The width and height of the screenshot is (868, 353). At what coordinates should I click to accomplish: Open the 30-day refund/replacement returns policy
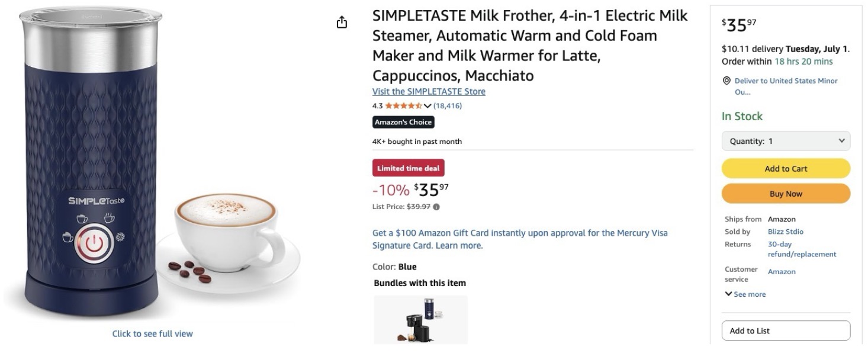tap(802, 249)
